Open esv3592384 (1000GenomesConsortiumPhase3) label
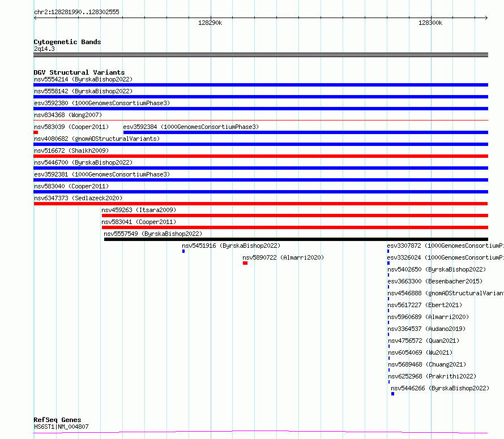Viewport: 504px width, 439px height. coord(191,127)
